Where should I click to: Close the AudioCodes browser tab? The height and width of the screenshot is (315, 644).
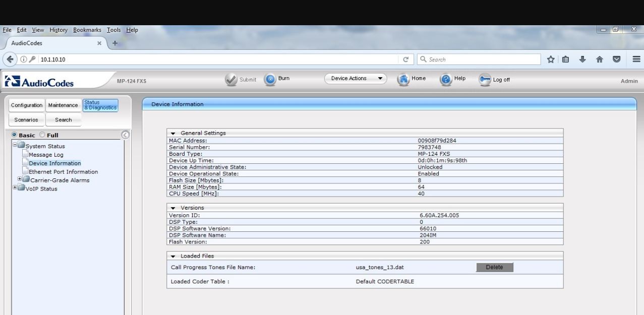[x=99, y=43]
